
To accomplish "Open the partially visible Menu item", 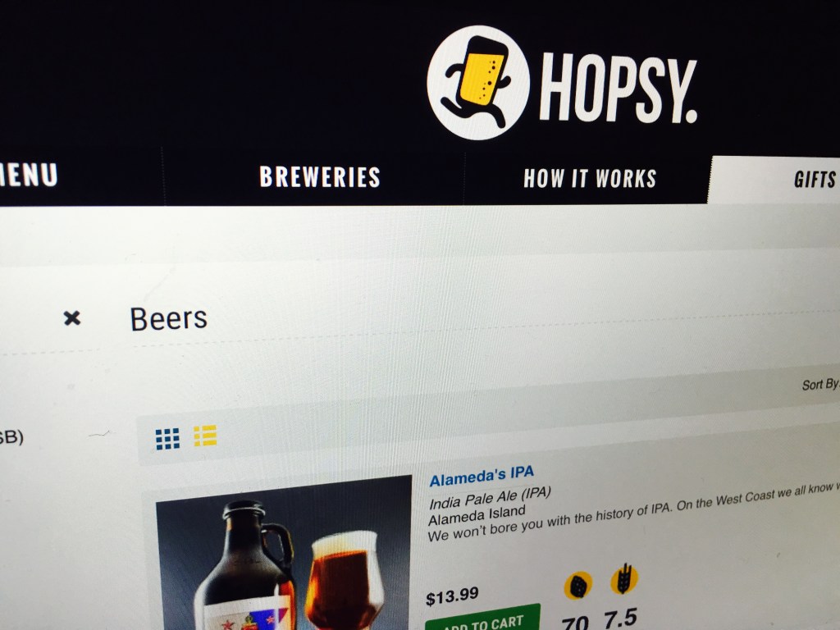I will click(x=29, y=175).
